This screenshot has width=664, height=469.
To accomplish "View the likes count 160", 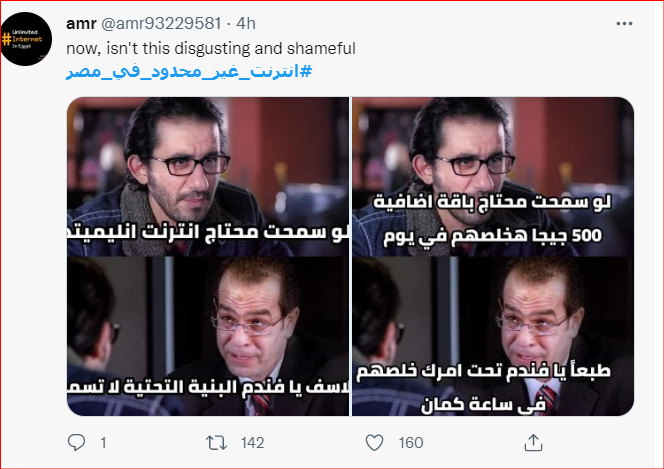I will [x=411, y=443].
